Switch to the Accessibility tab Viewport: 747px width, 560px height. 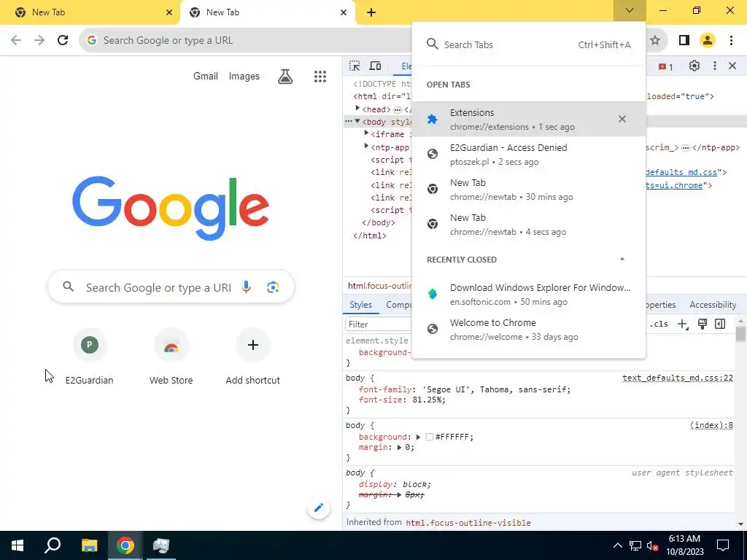coord(713,305)
